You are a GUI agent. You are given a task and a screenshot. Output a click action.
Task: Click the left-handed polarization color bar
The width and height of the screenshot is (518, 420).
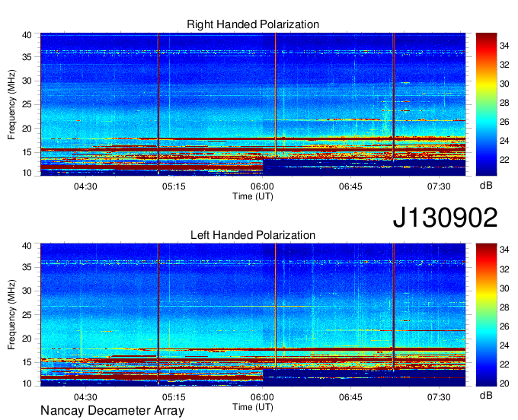(x=486, y=315)
